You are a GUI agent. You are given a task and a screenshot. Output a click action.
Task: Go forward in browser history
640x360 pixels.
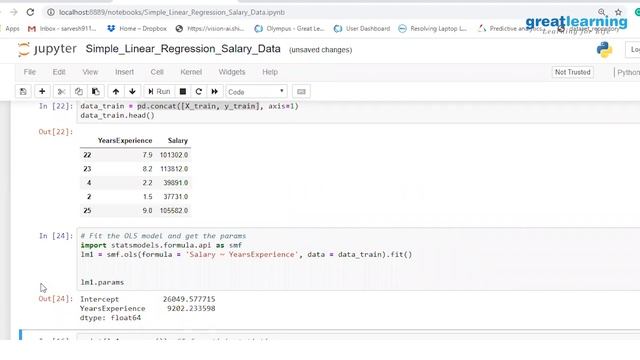(x=13, y=12)
